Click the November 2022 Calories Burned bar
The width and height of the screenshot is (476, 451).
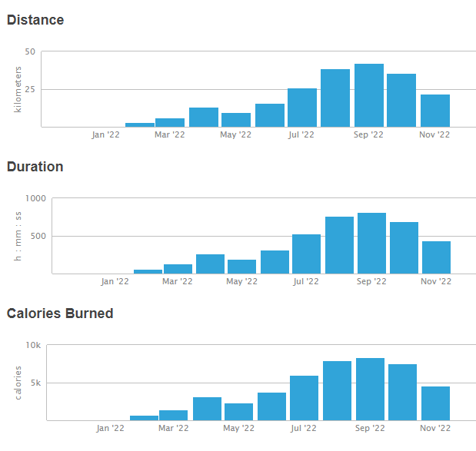click(435, 404)
